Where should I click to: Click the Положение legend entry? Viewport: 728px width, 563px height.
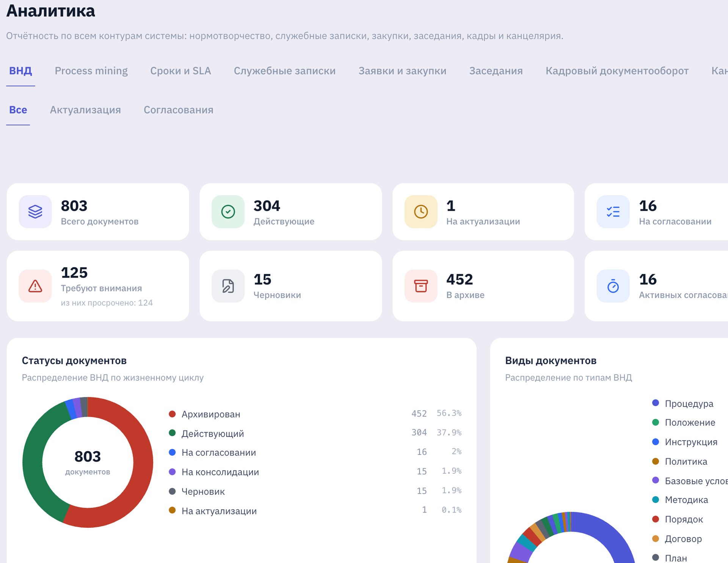pos(684,423)
